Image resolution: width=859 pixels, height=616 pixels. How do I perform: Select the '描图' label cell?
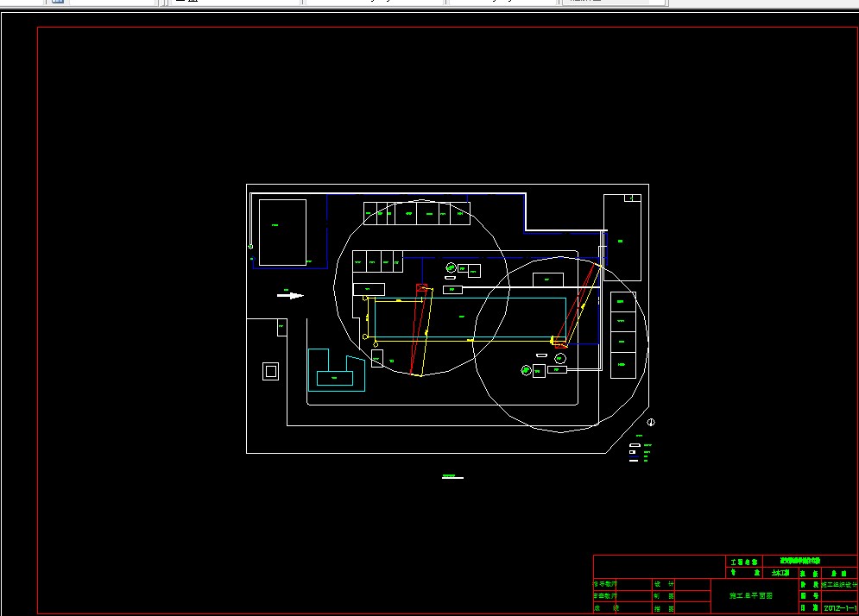(664, 608)
